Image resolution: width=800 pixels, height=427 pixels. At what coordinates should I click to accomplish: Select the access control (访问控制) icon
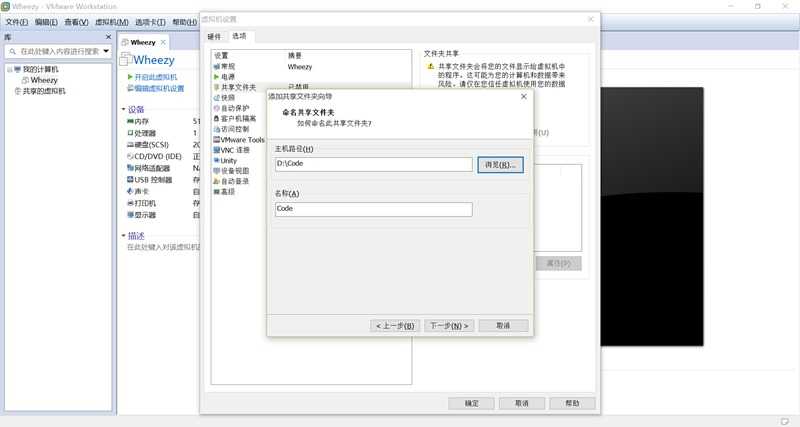tap(216, 129)
